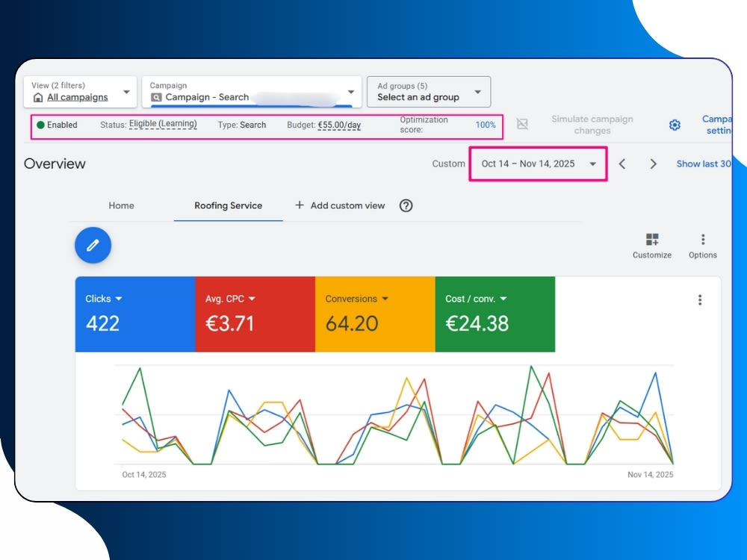The image size is (747, 560).
Task: Click the Options label text
Action: click(703, 255)
